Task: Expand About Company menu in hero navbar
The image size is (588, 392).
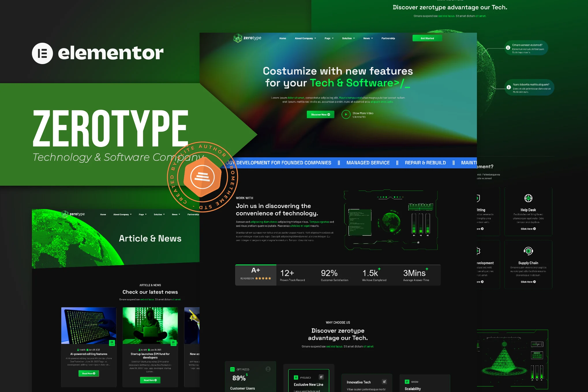Action: point(305,38)
